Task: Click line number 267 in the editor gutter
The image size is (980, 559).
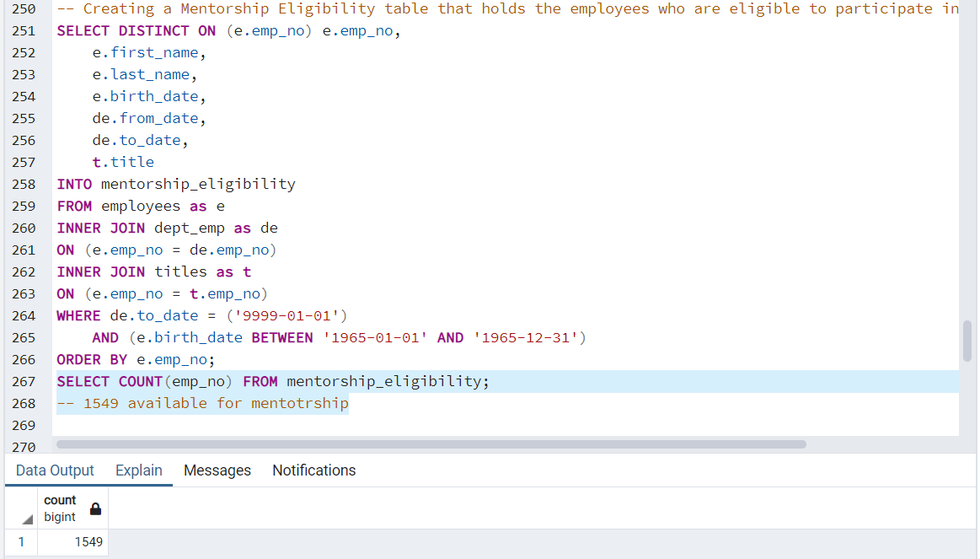Action: pos(22,381)
